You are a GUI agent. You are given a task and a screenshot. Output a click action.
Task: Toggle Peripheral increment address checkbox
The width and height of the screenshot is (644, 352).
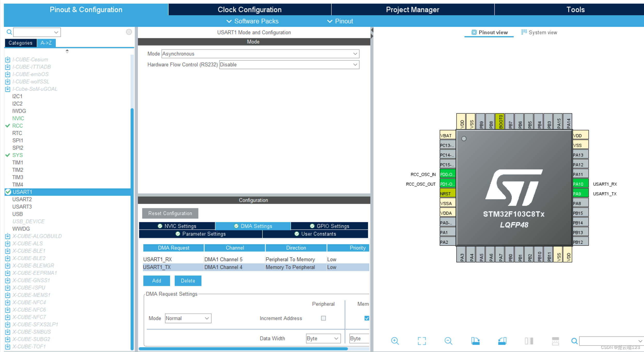click(x=323, y=318)
